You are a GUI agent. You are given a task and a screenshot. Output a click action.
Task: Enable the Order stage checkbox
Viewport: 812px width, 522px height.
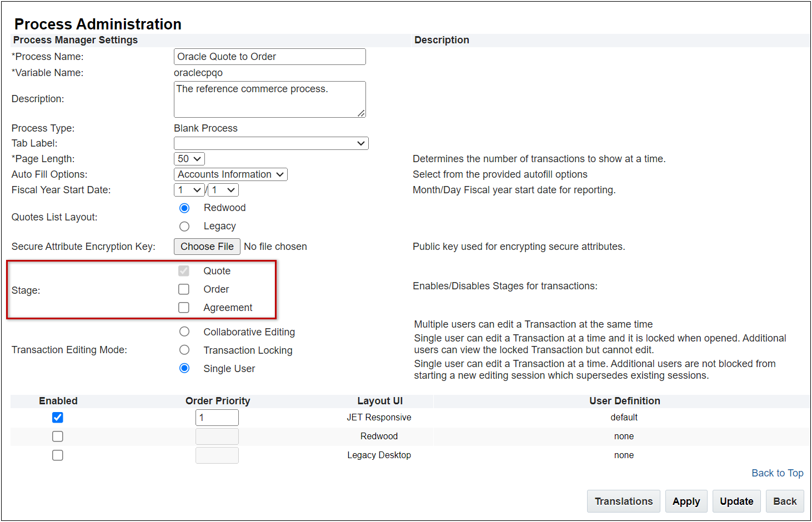point(184,289)
